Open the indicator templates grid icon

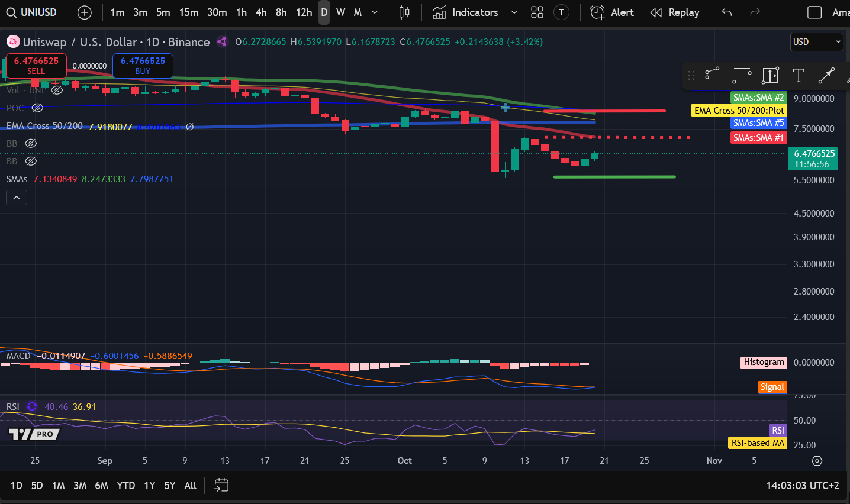(x=537, y=12)
